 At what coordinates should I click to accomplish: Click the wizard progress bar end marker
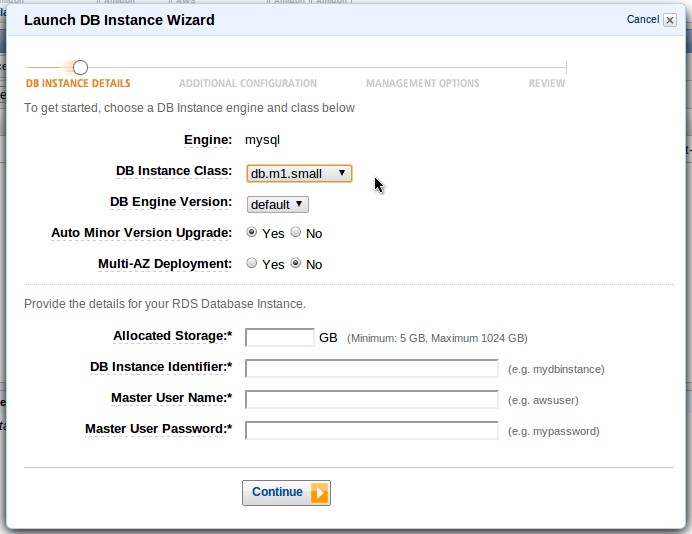point(567,67)
